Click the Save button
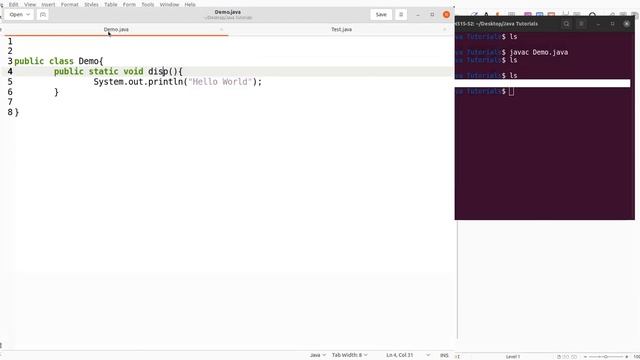Viewport: 640px width, 360px height. (381, 15)
